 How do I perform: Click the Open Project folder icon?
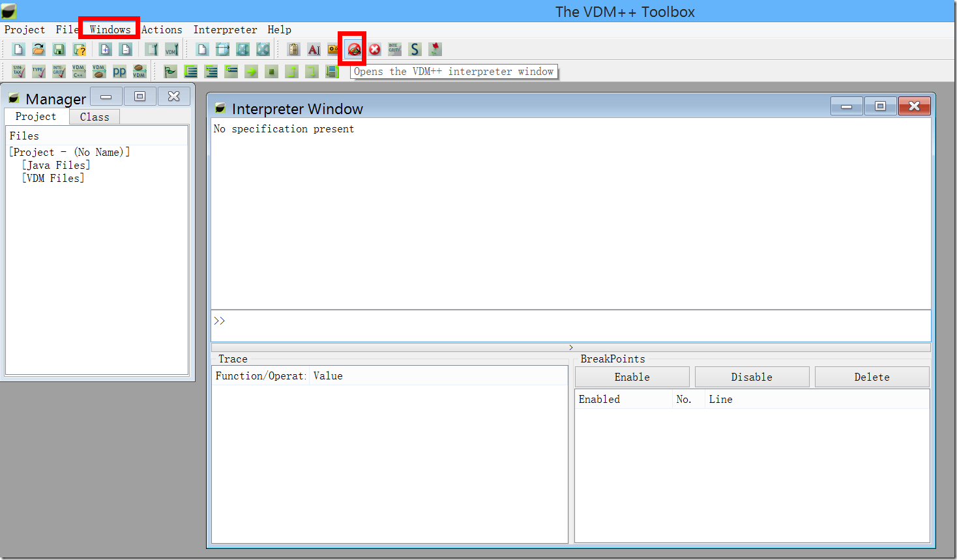click(38, 49)
